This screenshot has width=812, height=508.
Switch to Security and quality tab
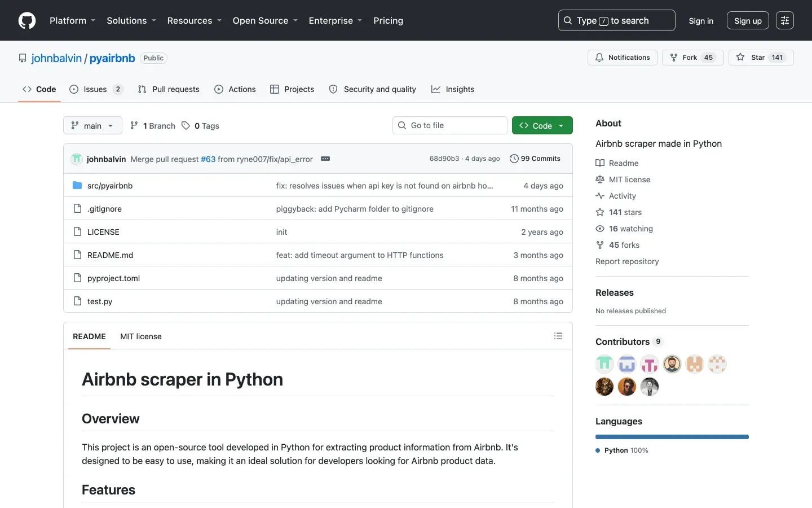(373, 89)
